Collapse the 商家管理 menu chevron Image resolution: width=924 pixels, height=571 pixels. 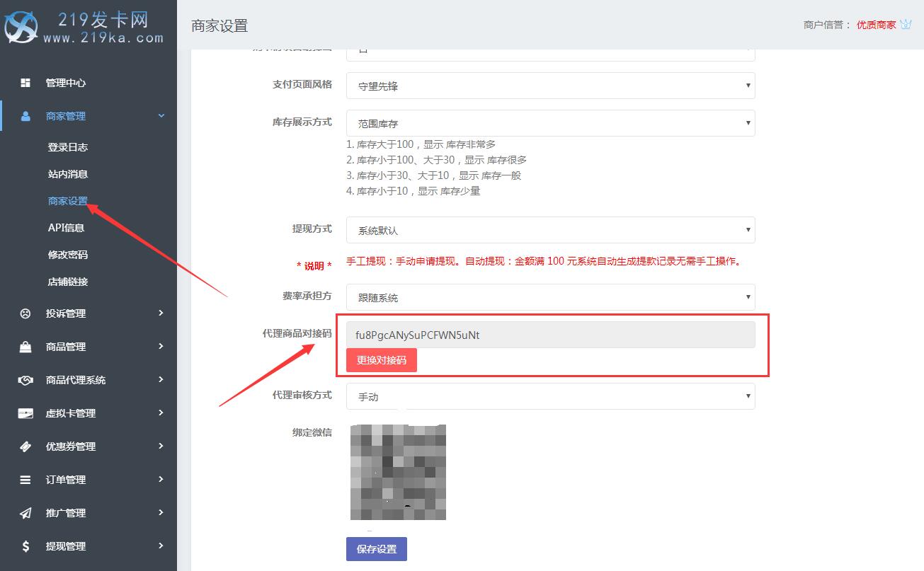[161, 116]
